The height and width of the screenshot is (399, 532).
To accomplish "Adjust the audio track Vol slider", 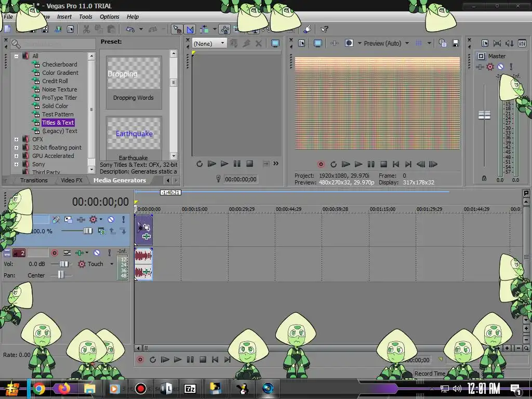I will [x=63, y=264].
